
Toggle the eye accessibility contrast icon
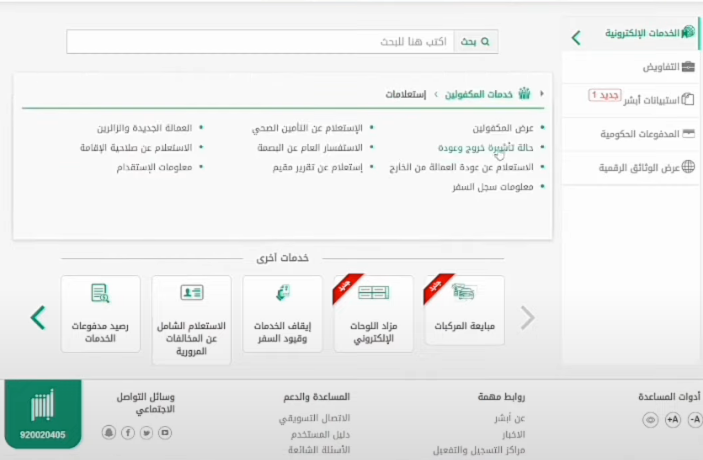[x=650, y=420]
